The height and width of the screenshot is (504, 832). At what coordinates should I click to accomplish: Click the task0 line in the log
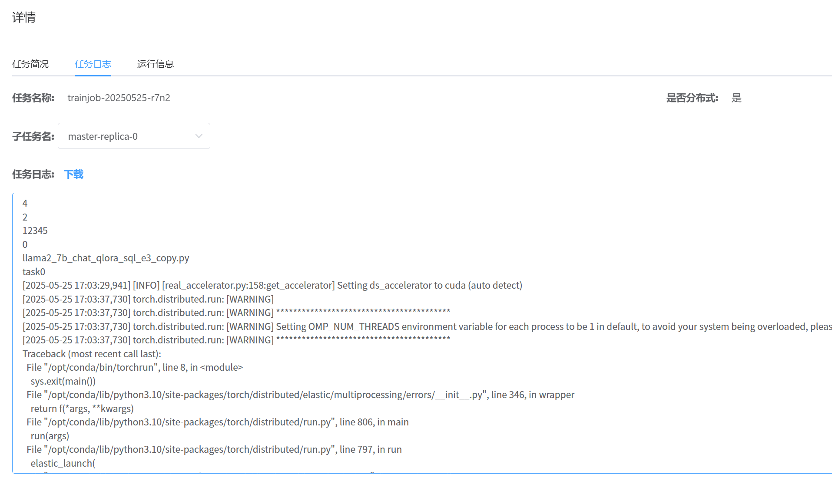click(x=34, y=272)
